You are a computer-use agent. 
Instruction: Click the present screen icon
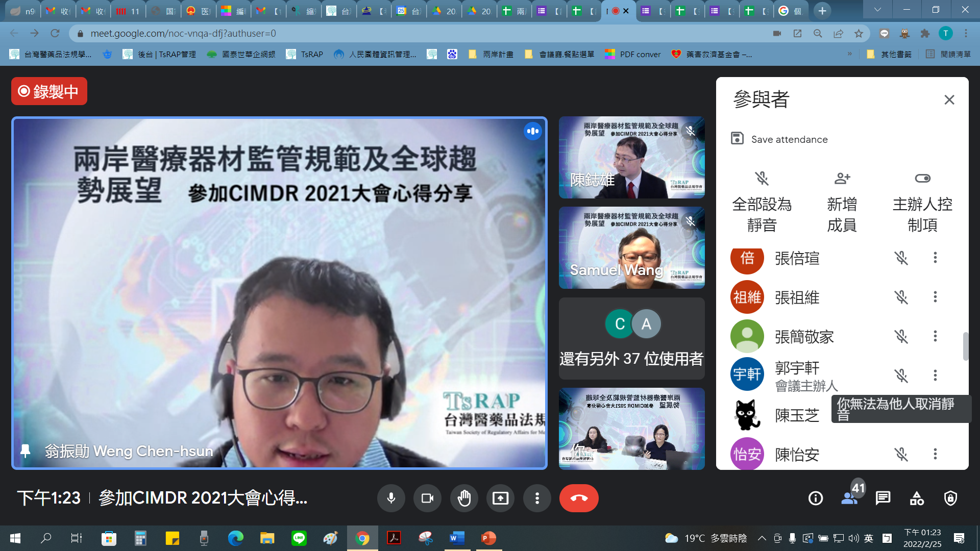pyautogui.click(x=500, y=498)
